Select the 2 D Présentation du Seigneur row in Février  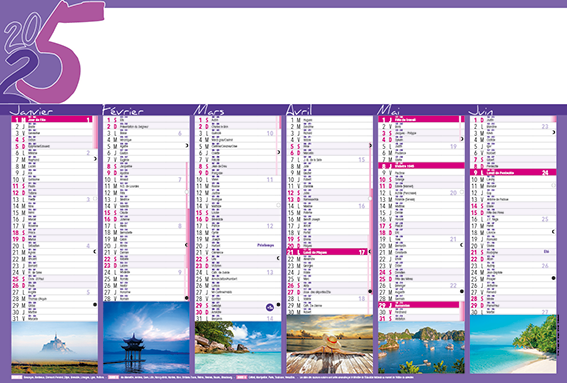(146, 126)
